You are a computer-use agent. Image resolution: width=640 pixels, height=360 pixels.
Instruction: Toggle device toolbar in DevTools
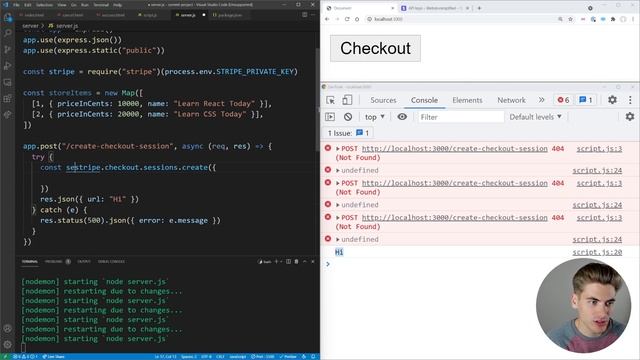pyautogui.click(x=347, y=100)
